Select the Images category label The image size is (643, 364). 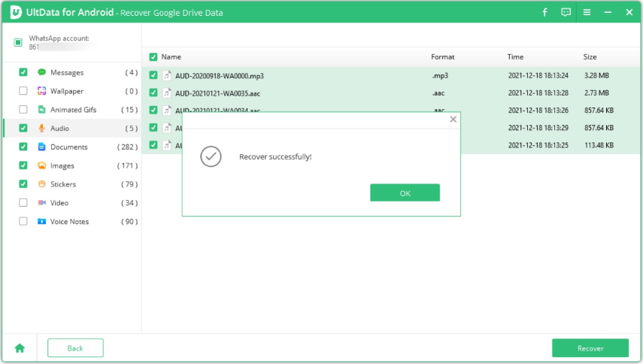(62, 165)
